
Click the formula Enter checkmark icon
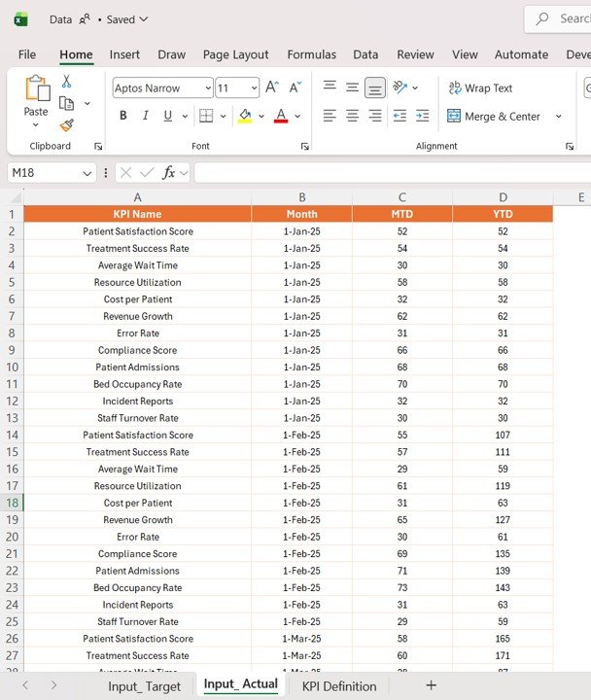[x=147, y=173]
